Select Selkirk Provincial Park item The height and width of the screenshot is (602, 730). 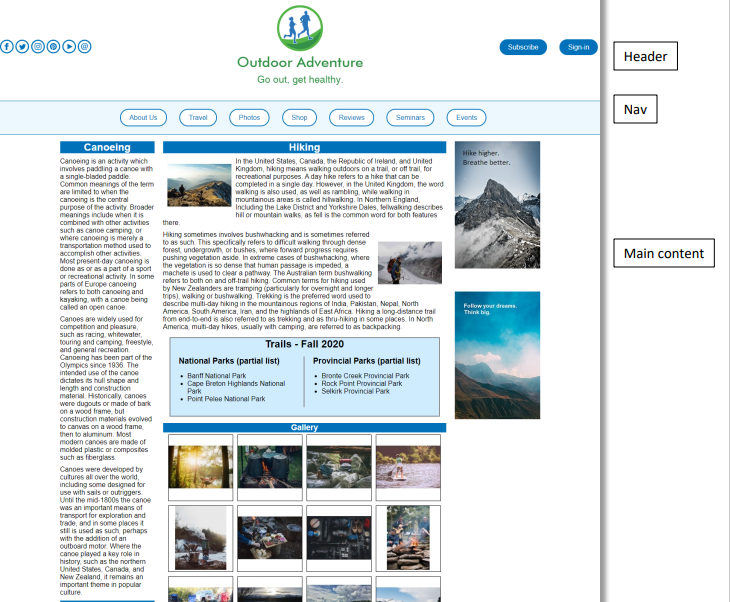tap(355, 391)
